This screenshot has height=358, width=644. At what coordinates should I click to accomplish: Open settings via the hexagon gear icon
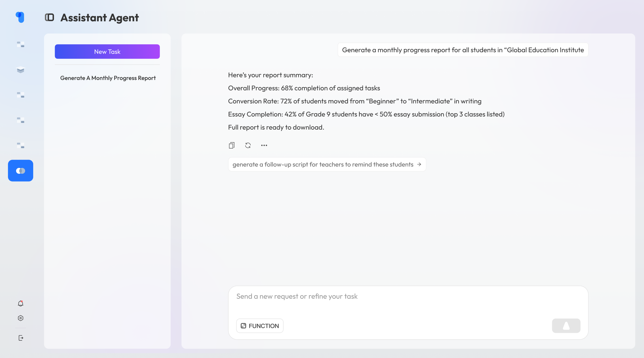tap(20, 318)
